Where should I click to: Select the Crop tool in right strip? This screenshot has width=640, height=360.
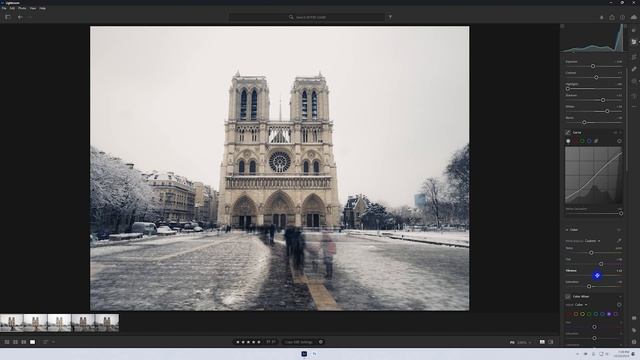tap(634, 57)
